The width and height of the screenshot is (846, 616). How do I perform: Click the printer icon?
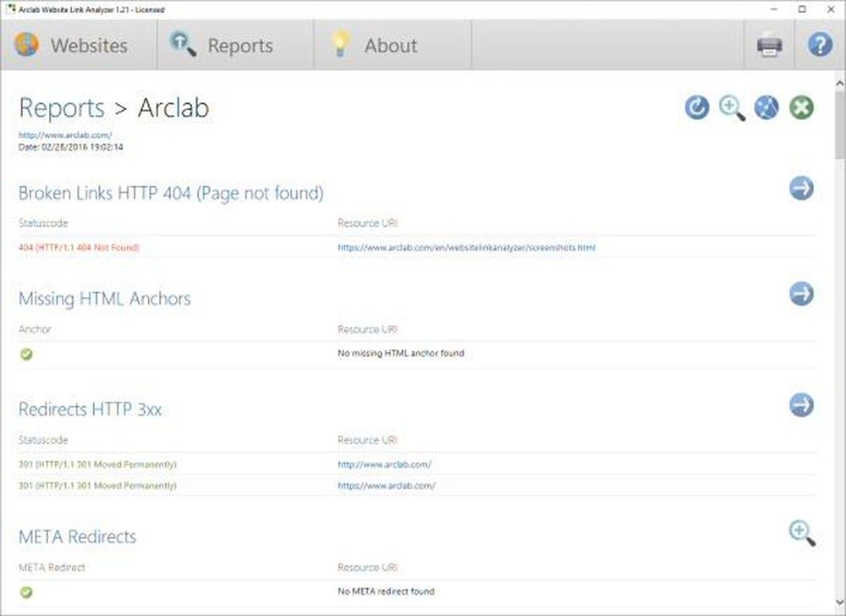(x=769, y=46)
